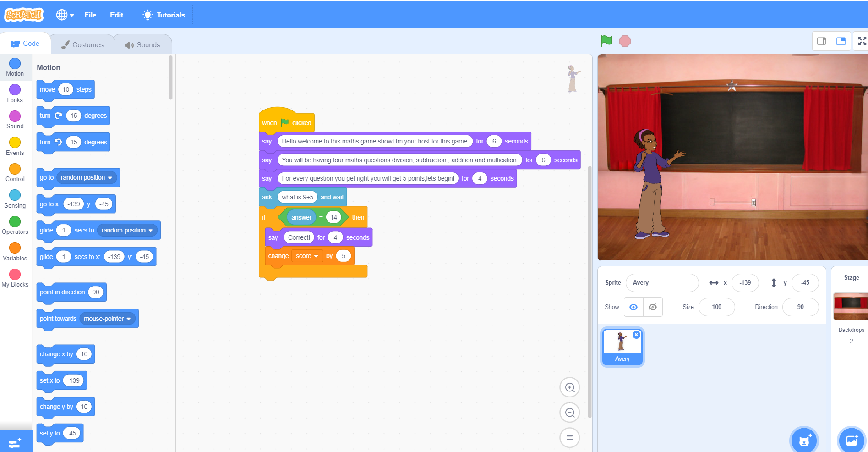Click the ask what is 9+5 block

point(302,197)
